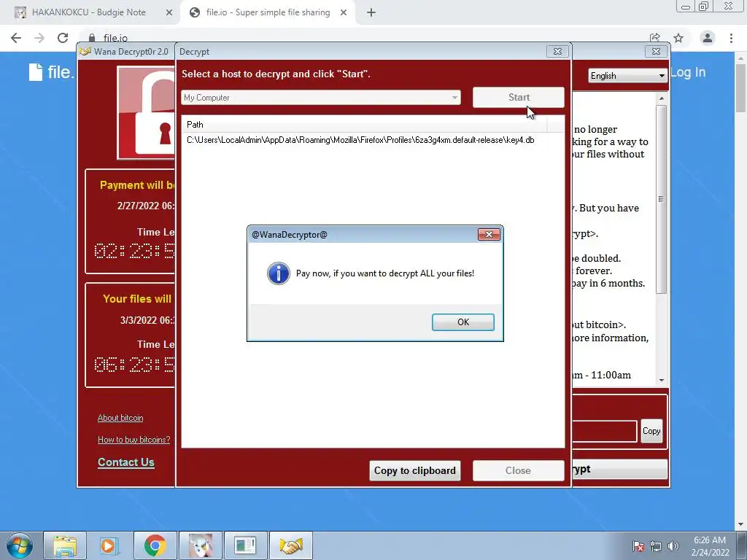The width and height of the screenshot is (747, 560).
Task: Close the HAKANKOKCU browser tab
Action: pyautogui.click(x=169, y=12)
